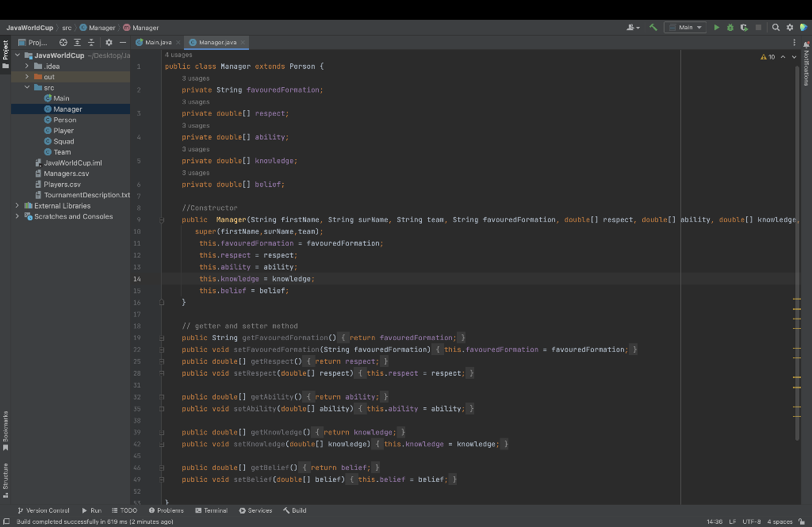The width and height of the screenshot is (812, 527).
Task: Toggle the Structure tool window
Action: [x=6, y=480]
